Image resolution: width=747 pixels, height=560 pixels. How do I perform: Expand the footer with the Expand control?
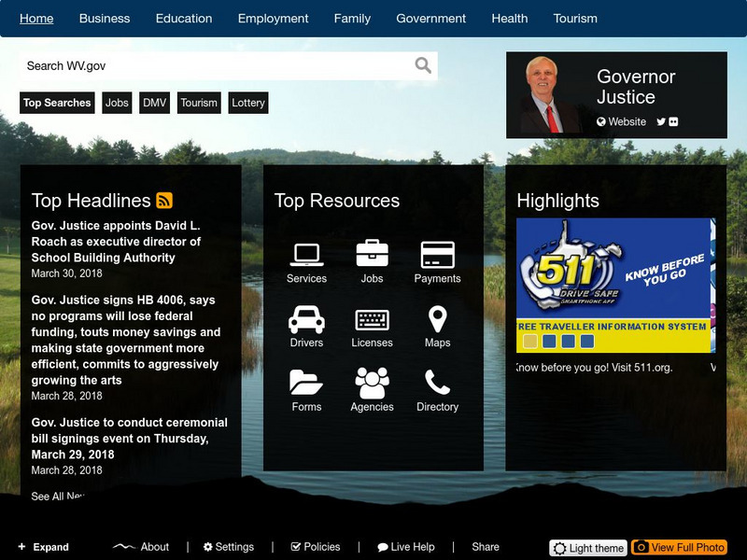43,547
